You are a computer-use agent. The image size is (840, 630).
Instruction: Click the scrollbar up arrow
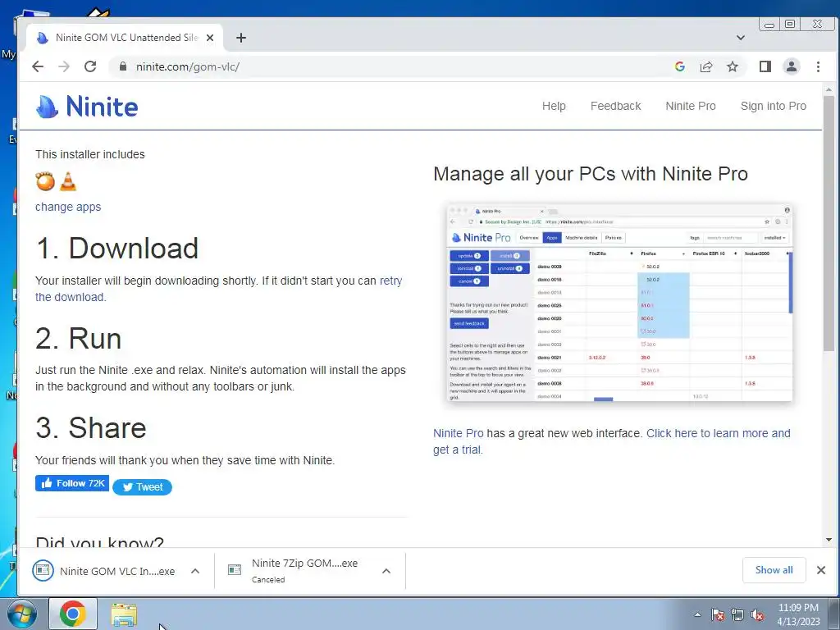tap(829, 89)
